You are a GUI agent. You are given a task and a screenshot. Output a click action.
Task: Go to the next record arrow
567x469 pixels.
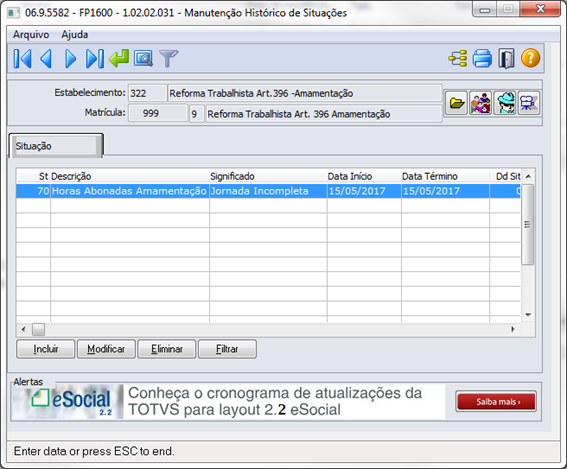[71, 59]
